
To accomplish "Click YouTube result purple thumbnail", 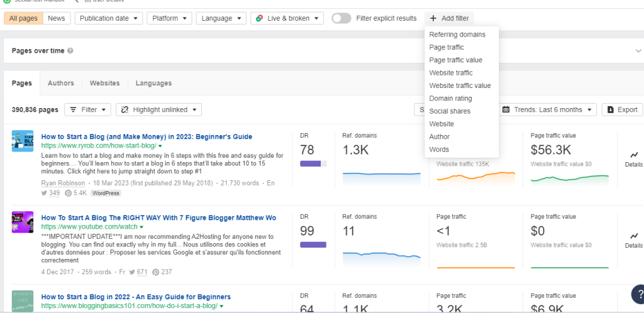I will click(x=23, y=222).
